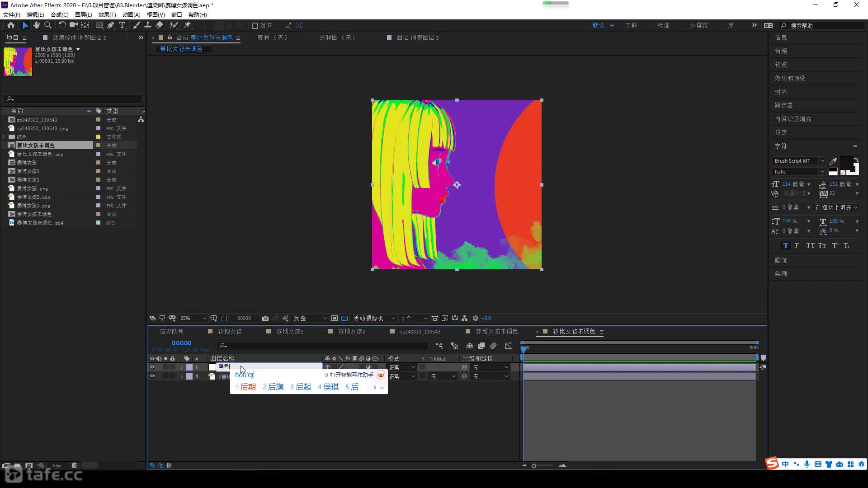This screenshot has height=488, width=868.
Task: Open the 效果和预设 panel
Action: click(790, 78)
